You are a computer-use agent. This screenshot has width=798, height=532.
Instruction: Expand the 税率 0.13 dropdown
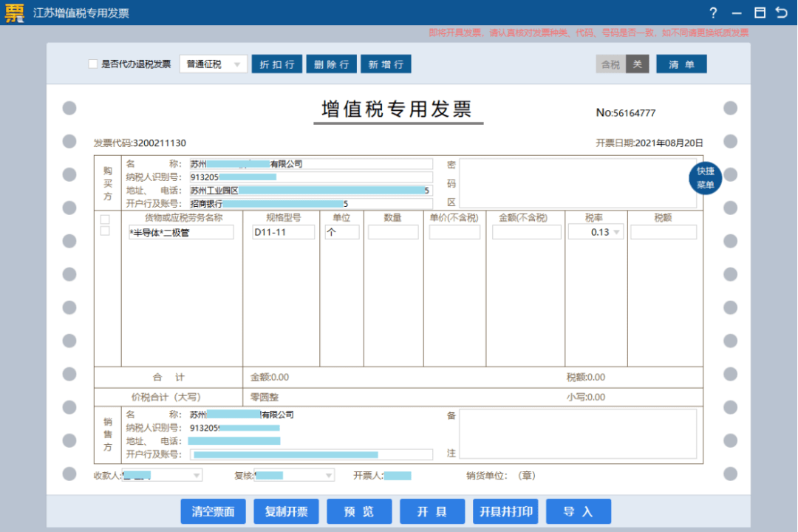[596, 232]
